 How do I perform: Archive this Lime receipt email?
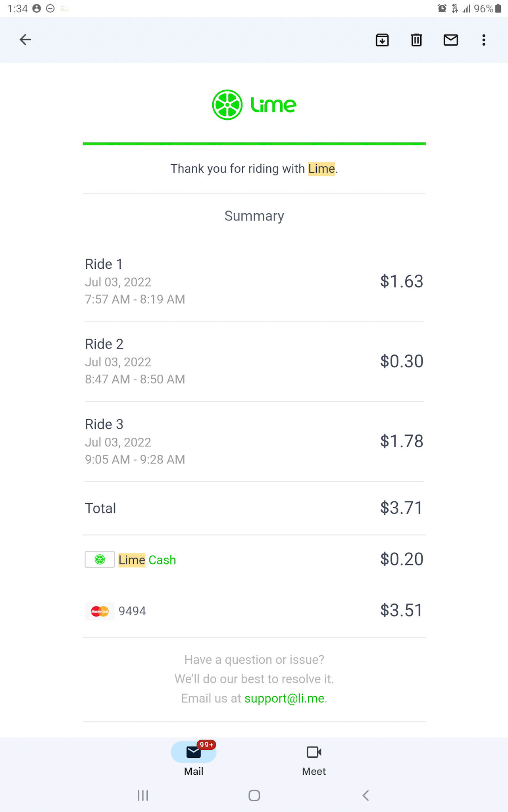(x=382, y=40)
